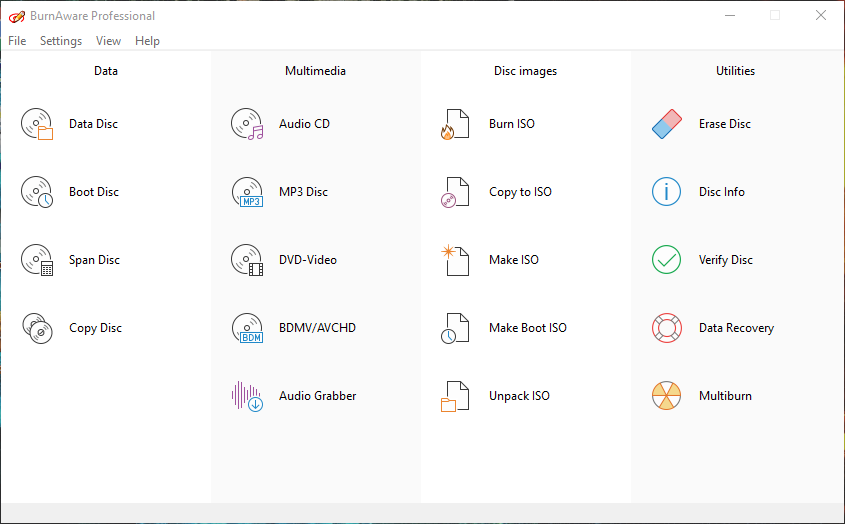Viewport: 845px width, 524px height.
Task: Click the Make ISO label
Action: click(514, 260)
